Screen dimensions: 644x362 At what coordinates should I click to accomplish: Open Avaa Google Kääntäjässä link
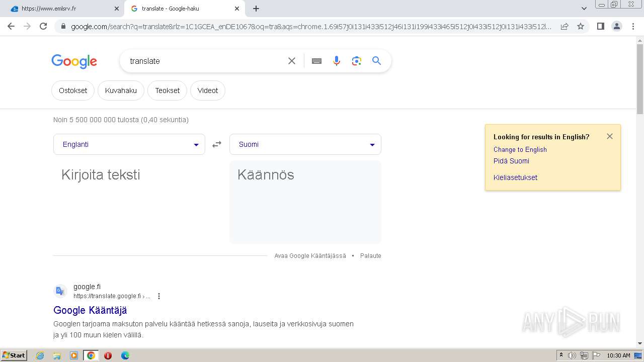pos(310,256)
